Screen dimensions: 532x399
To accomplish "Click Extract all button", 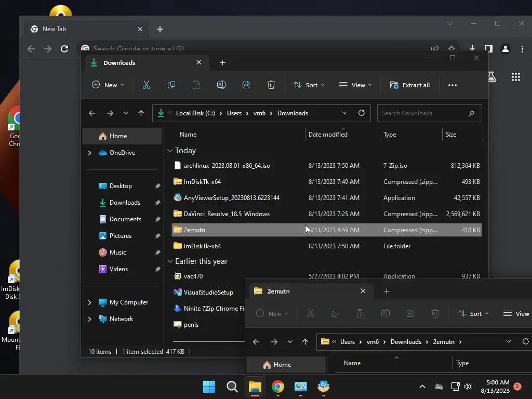I will click(x=410, y=85).
